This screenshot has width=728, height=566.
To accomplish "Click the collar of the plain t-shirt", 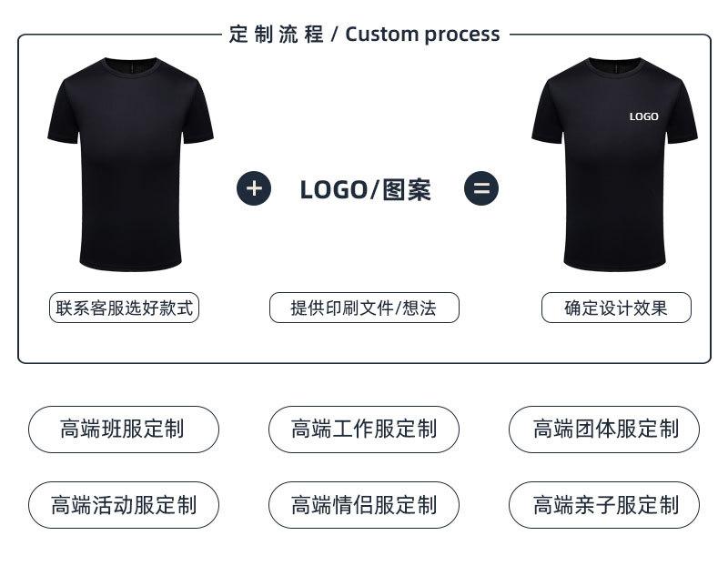I will click(x=130, y=65).
